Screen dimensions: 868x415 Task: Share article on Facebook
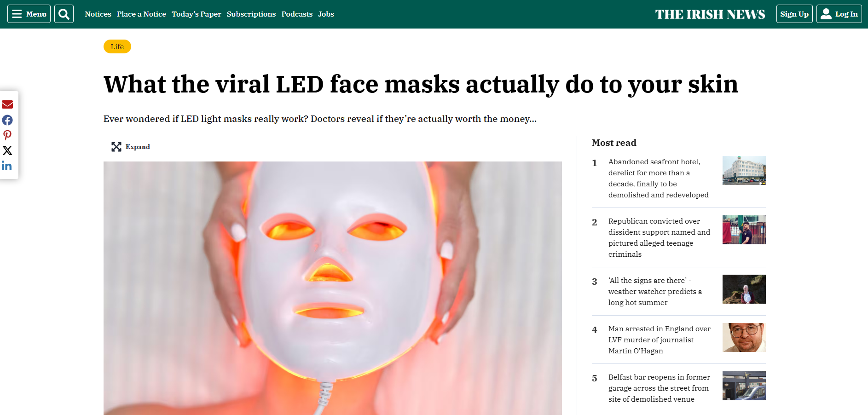point(7,120)
